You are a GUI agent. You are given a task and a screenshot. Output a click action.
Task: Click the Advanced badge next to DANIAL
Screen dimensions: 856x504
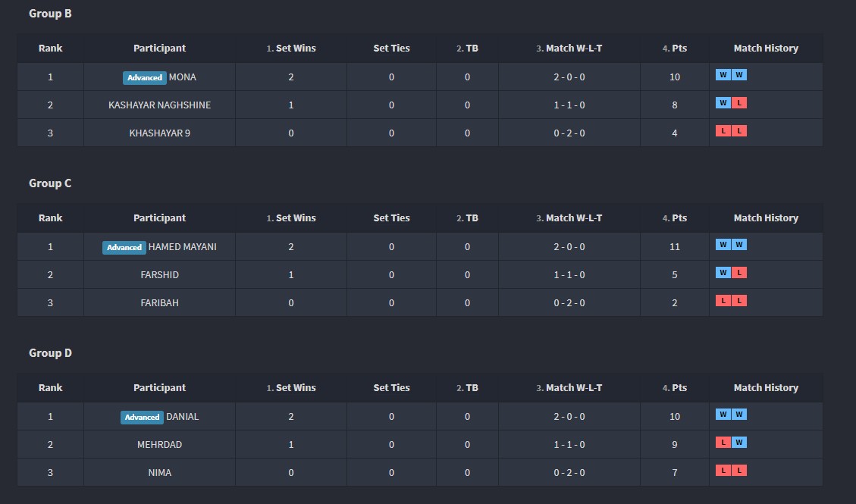click(143, 417)
